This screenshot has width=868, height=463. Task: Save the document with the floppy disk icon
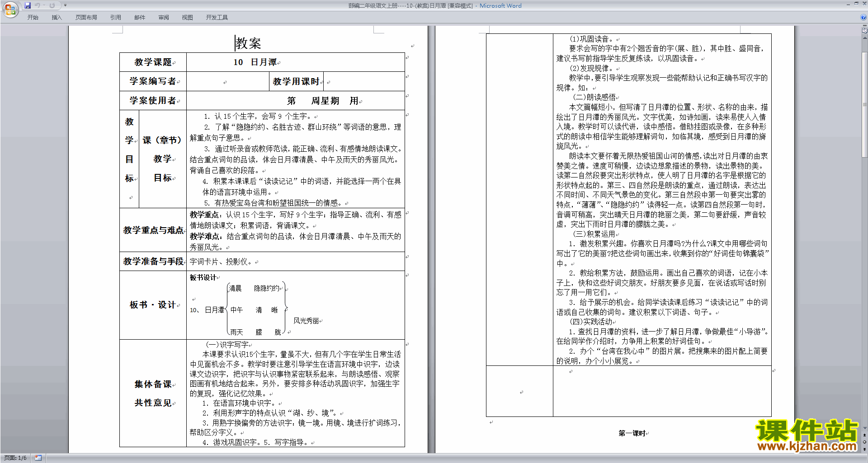[x=28, y=5]
